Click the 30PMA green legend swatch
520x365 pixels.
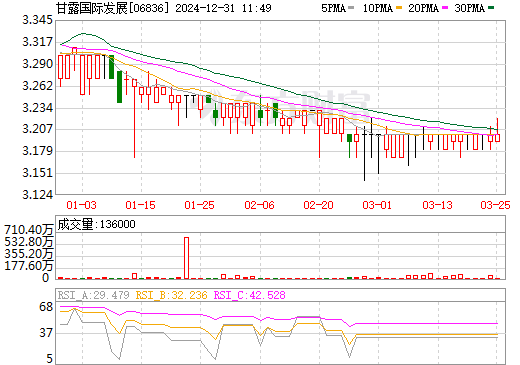tap(491, 8)
